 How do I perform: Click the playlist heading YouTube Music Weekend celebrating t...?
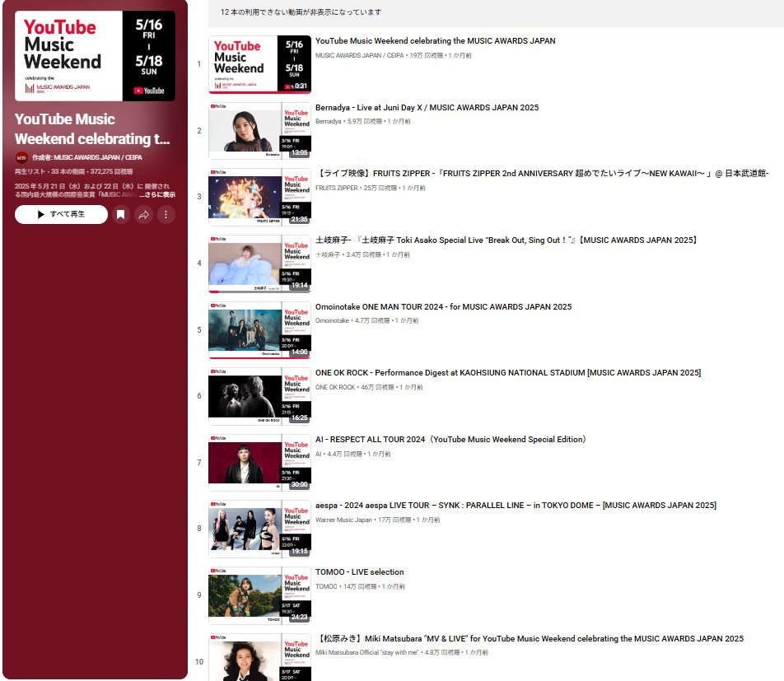click(92, 129)
